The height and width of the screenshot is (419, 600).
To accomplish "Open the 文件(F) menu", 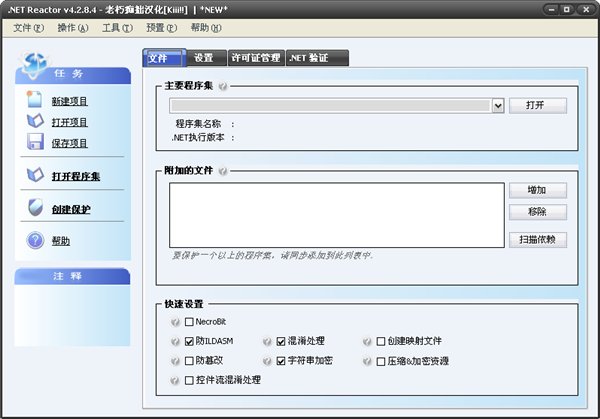I will pos(29,28).
